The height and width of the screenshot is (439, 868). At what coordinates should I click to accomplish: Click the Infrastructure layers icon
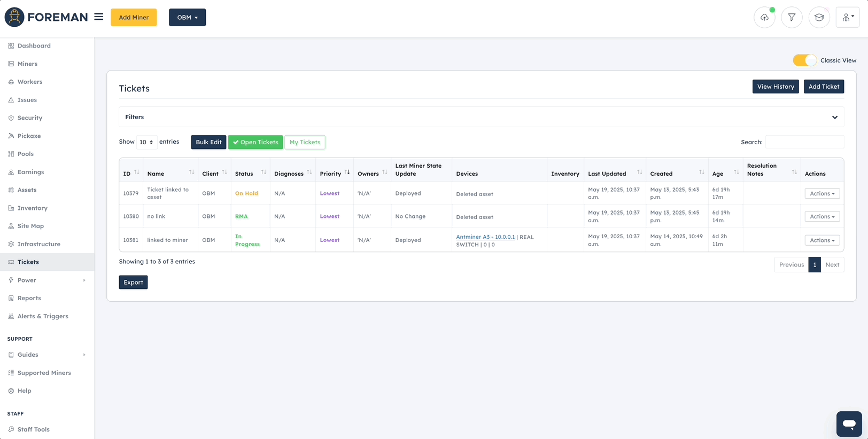(x=11, y=244)
